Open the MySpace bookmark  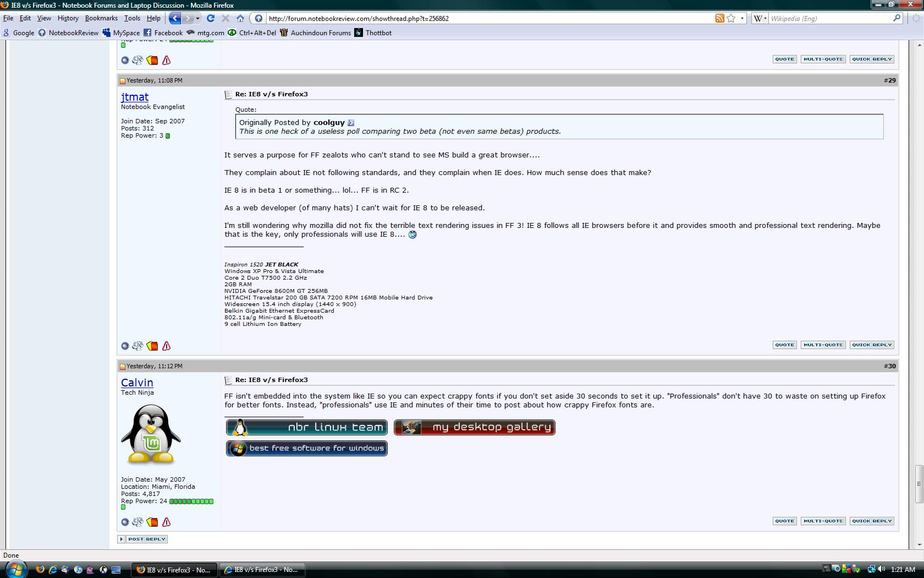pos(121,32)
